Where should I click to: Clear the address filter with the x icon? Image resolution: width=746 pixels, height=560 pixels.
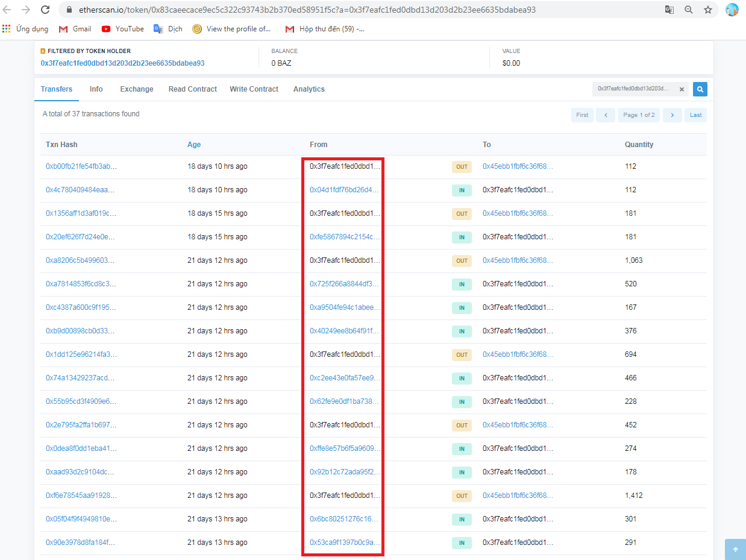(682, 89)
